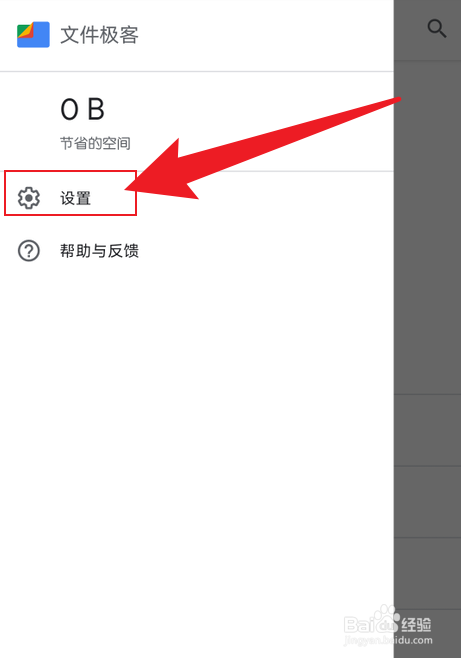Click the jingyan.baidu.com watermark link
This screenshot has height=658, width=461.
388,640
